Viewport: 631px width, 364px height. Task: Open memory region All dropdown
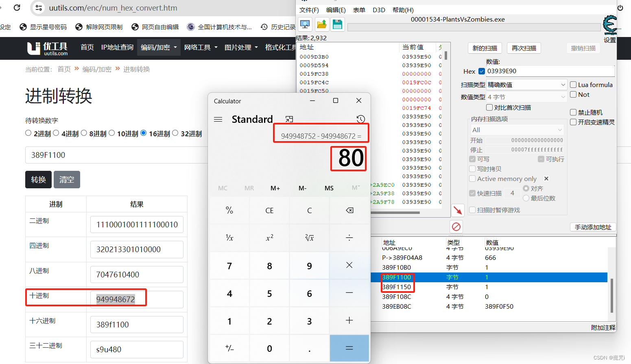coord(517,130)
